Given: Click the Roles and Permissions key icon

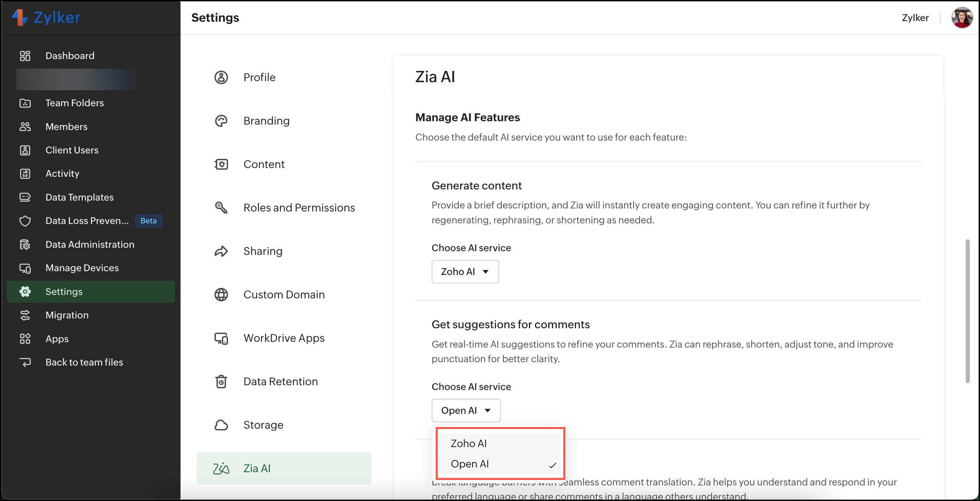Looking at the screenshot, I should click(221, 208).
